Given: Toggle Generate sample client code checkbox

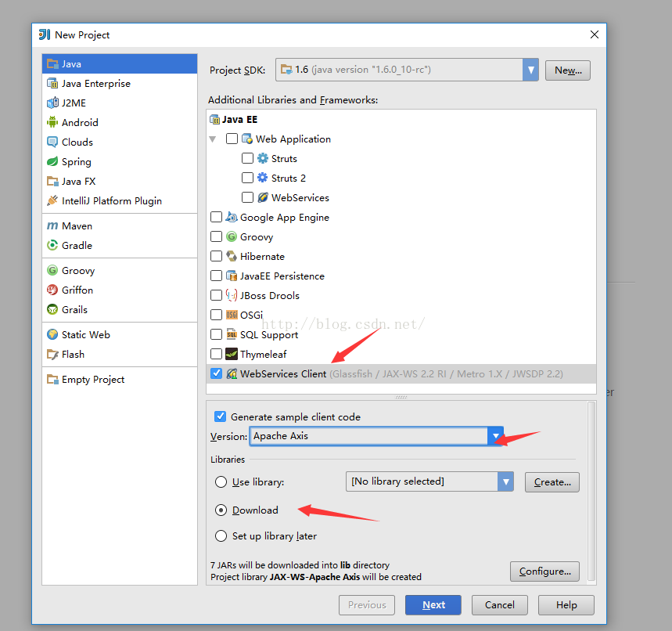Looking at the screenshot, I should tap(221, 416).
